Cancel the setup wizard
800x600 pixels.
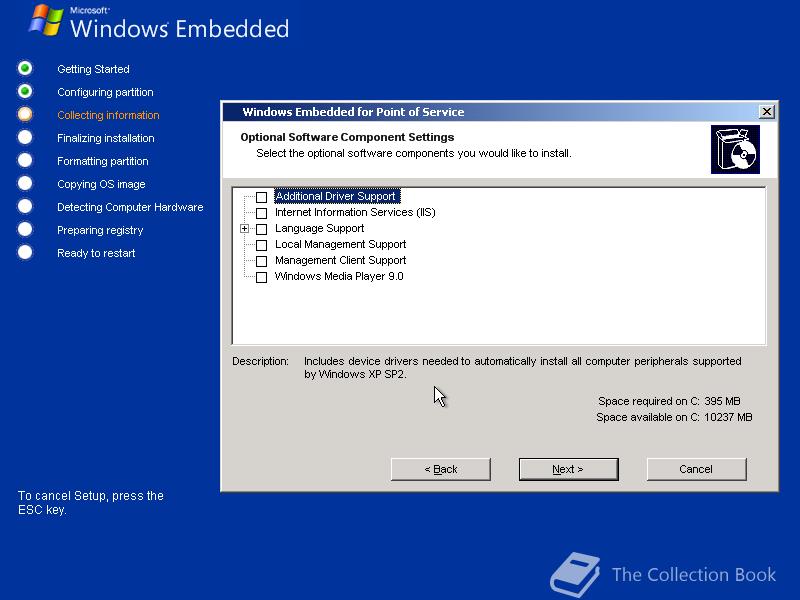tap(696, 469)
